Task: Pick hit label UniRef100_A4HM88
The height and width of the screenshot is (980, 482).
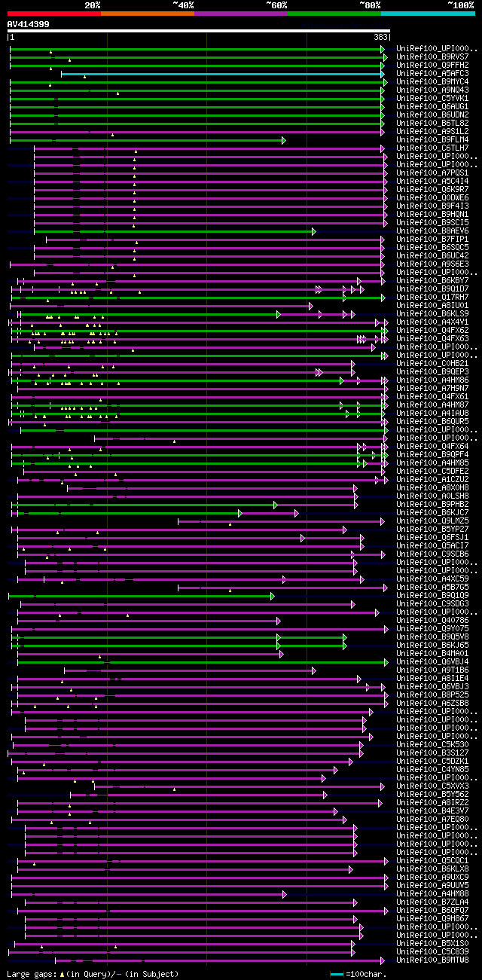Action: 432,893
